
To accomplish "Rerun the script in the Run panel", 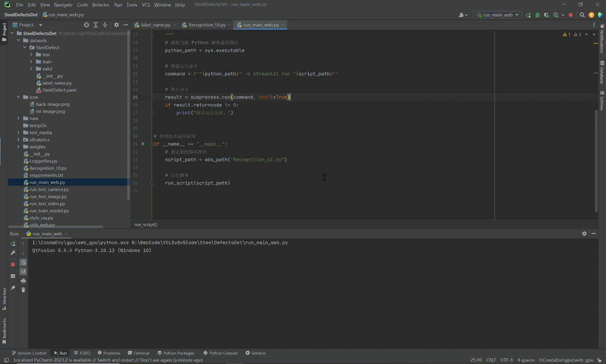I will click(x=13, y=244).
